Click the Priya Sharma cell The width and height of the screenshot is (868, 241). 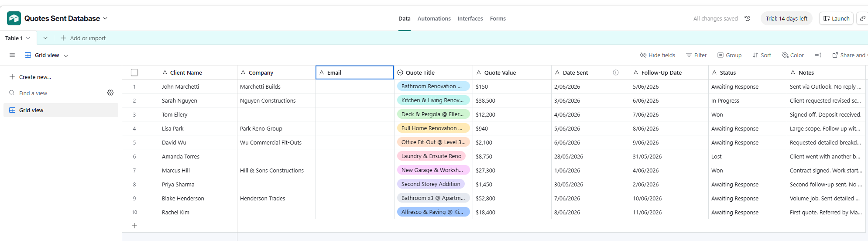click(x=198, y=184)
